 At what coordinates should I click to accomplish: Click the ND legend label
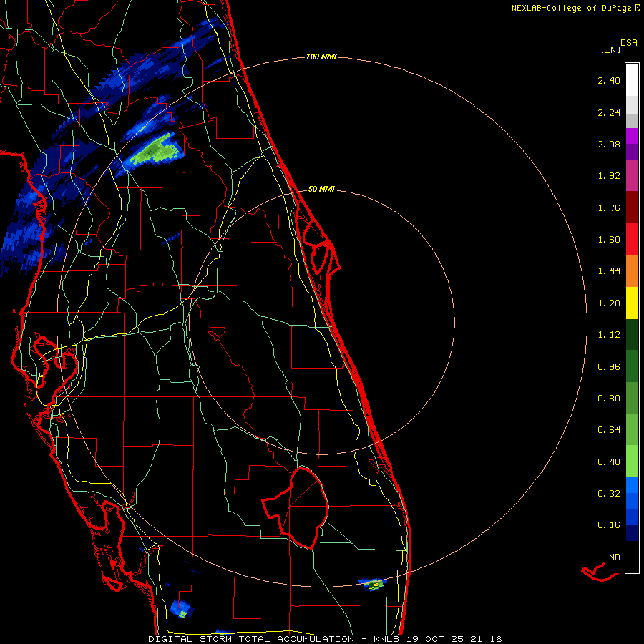(615, 557)
